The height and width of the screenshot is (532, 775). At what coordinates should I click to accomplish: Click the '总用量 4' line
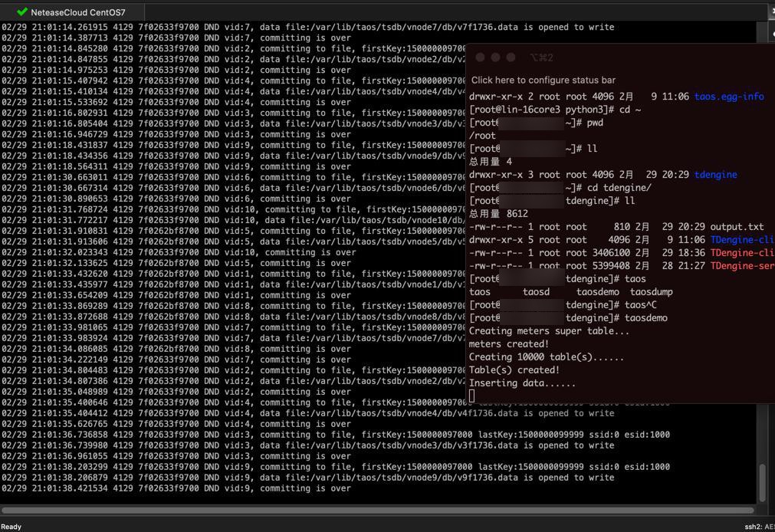tap(491, 162)
